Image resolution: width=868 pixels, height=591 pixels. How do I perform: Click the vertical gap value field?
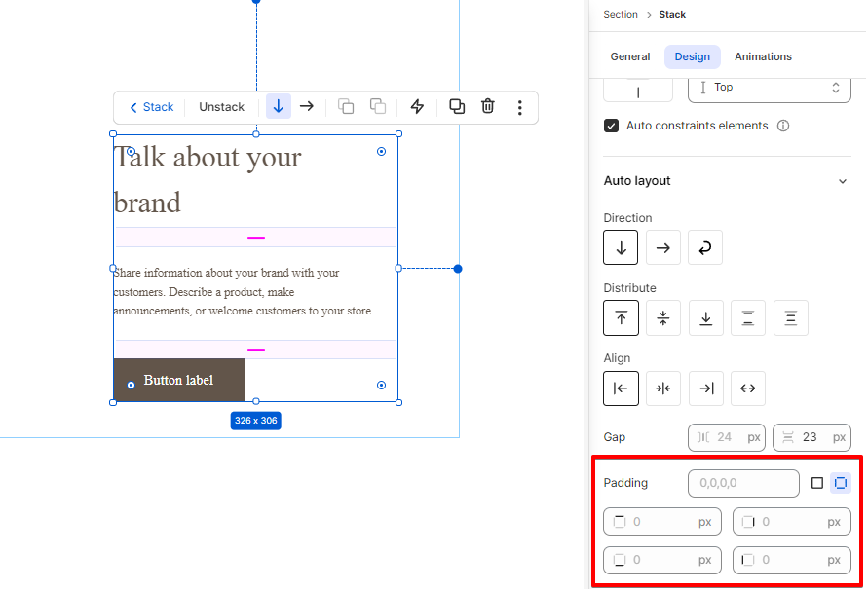point(811,437)
